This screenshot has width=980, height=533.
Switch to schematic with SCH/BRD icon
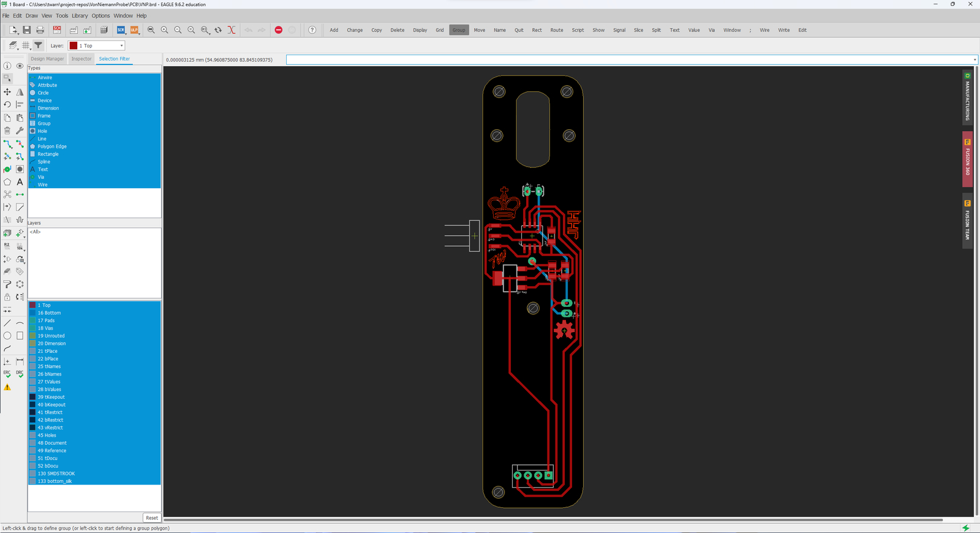coord(57,29)
